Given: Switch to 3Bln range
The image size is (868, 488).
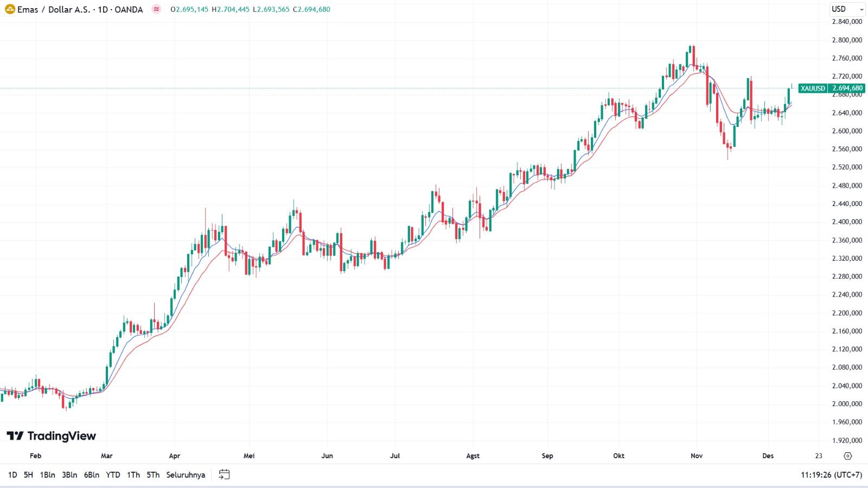Looking at the screenshot, I should pos(69,475).
